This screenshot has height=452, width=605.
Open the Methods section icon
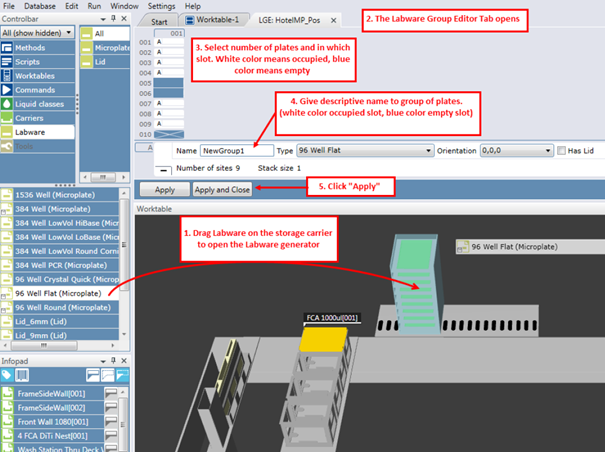click(8, 47)
